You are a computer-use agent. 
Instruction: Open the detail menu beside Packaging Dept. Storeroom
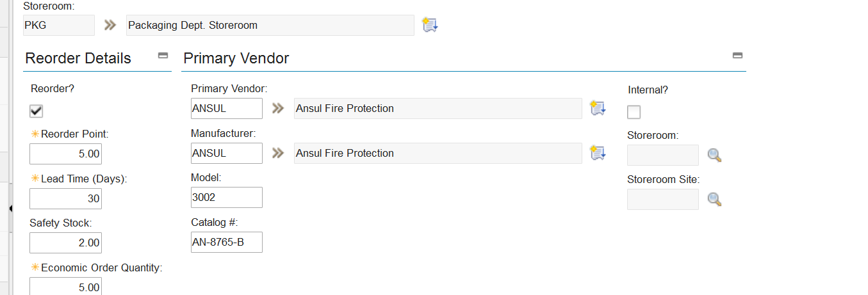coord(429,25)
